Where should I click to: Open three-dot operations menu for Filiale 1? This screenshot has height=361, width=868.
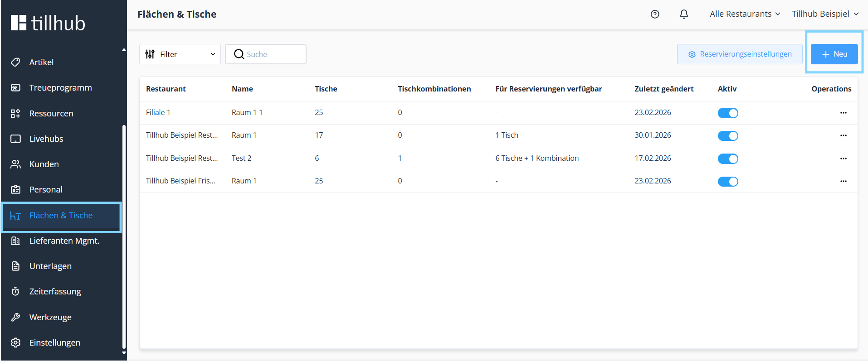click(843, 113)
